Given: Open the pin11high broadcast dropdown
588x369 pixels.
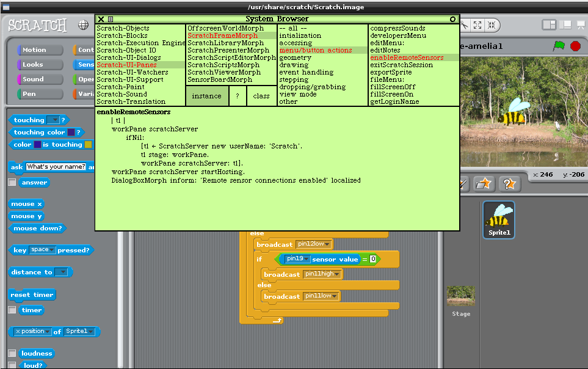Looking at the screenshot, I should (x=322, y=274).
